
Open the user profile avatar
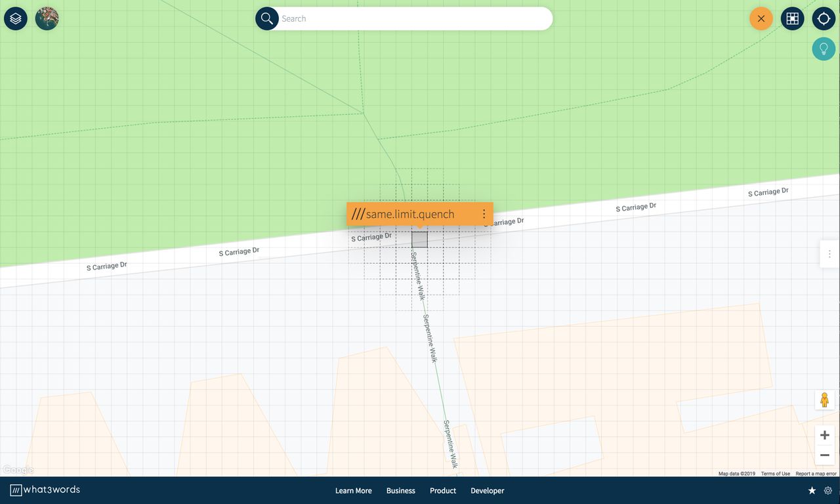tap(47, 18)
